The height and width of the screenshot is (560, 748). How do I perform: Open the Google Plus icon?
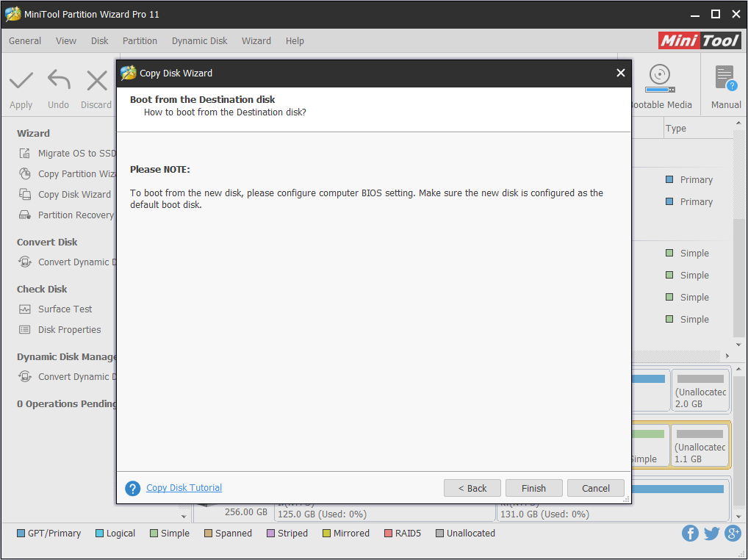click(733, 534)
